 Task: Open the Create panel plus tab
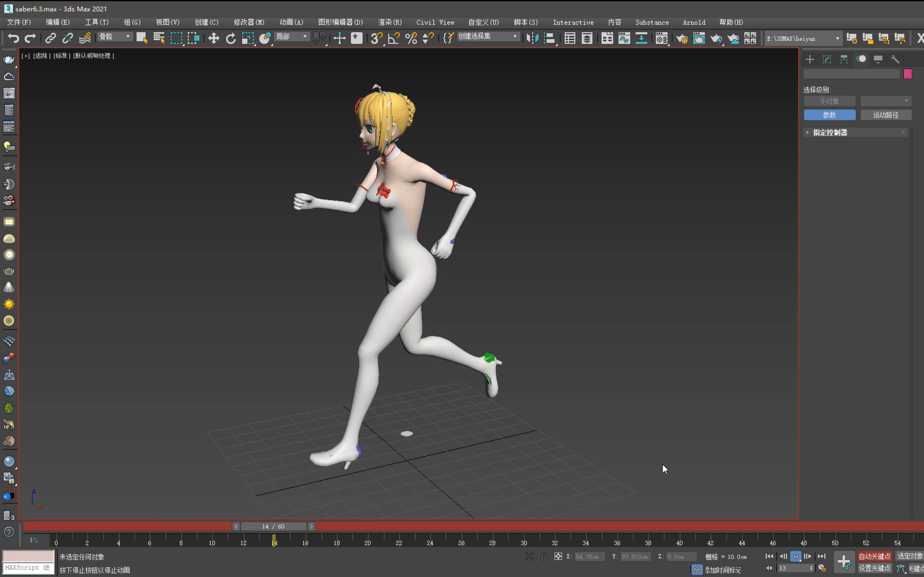coord(810,59)
